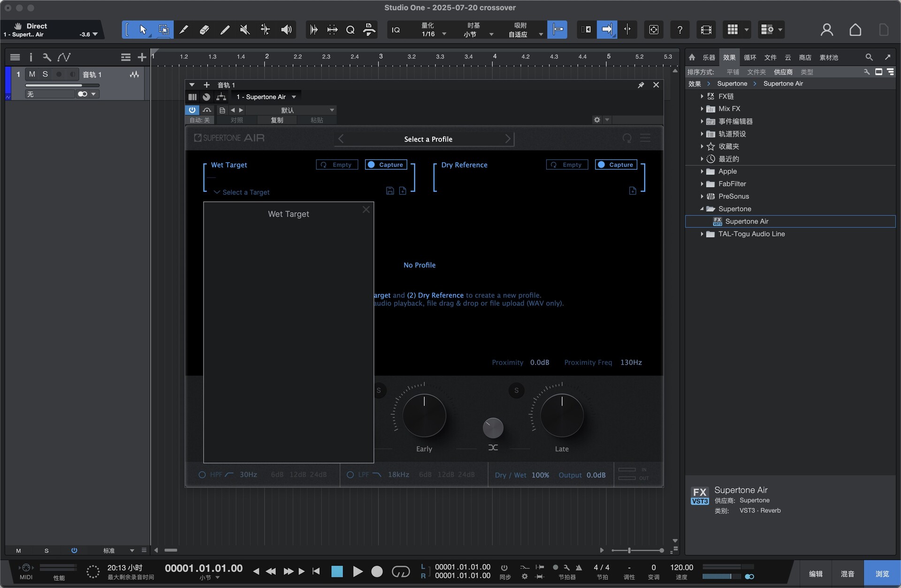Viewport: 901px width, 588px height.
Task: Open the browser search magnifier
Action: pos(869,57)
